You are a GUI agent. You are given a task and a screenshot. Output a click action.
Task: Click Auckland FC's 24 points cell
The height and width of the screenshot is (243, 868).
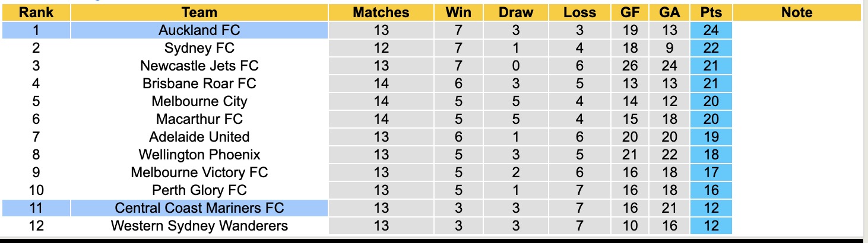[x=711, y=30]
